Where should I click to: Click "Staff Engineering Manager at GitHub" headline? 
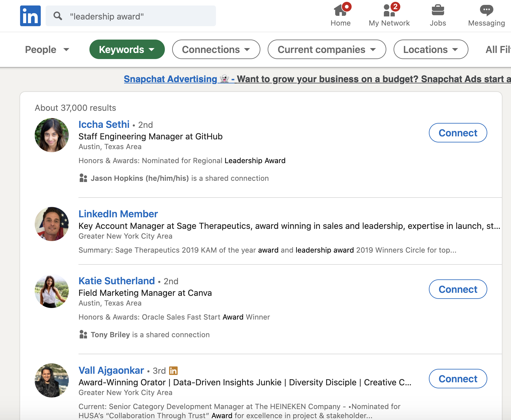151,136
